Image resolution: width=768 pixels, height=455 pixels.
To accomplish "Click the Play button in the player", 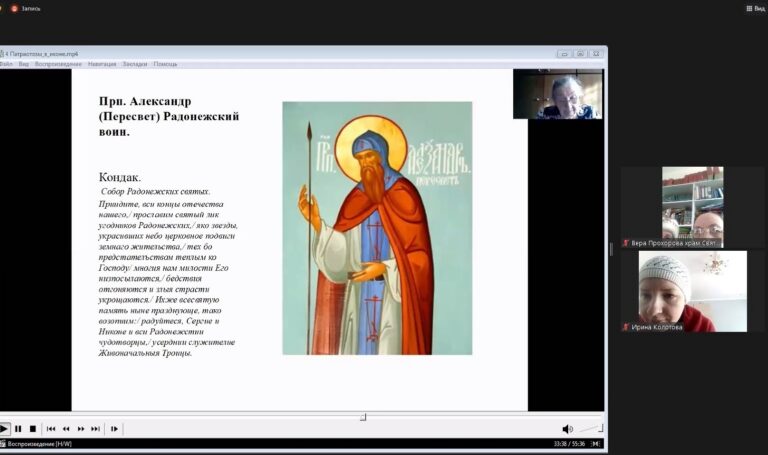I will [x=4, y=429].
